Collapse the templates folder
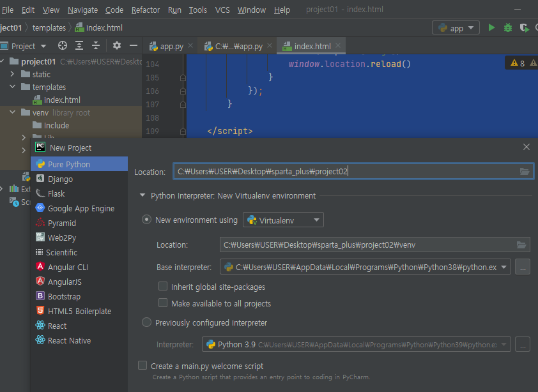 (12, 87)
